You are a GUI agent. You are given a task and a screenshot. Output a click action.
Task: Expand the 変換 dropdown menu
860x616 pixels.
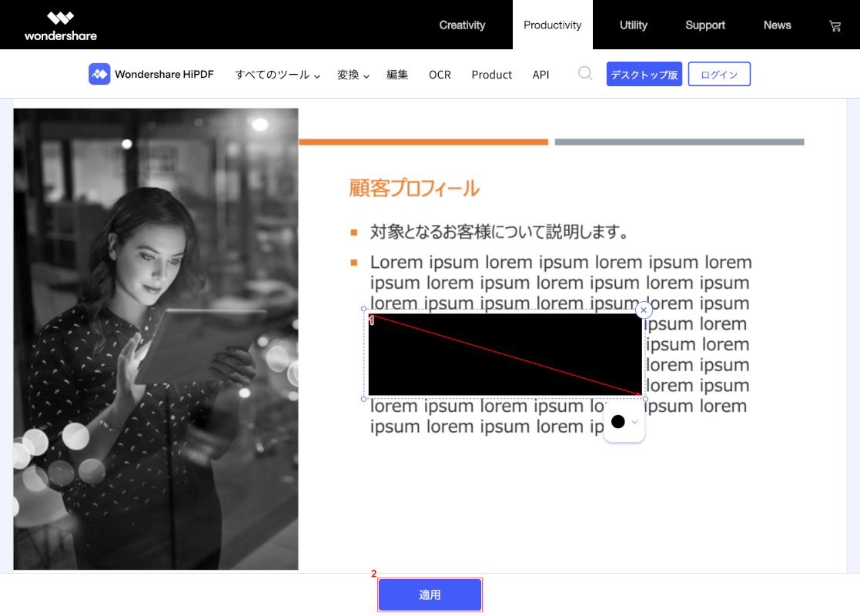[x=353, y=75]
